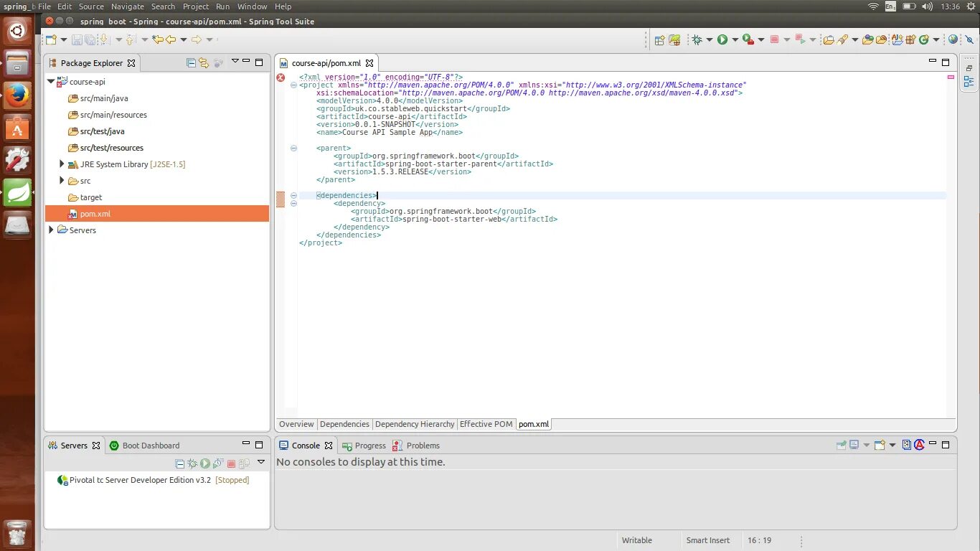This screenshot has width=980, height=551.
Task: Fold the project XML element
Action: click(x=293, y=85)
